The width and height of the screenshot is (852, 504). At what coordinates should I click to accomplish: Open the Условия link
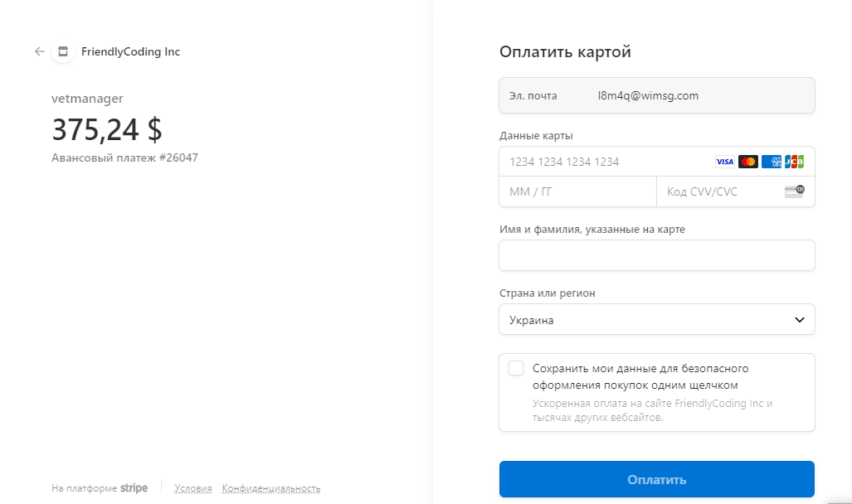(193, 488)
